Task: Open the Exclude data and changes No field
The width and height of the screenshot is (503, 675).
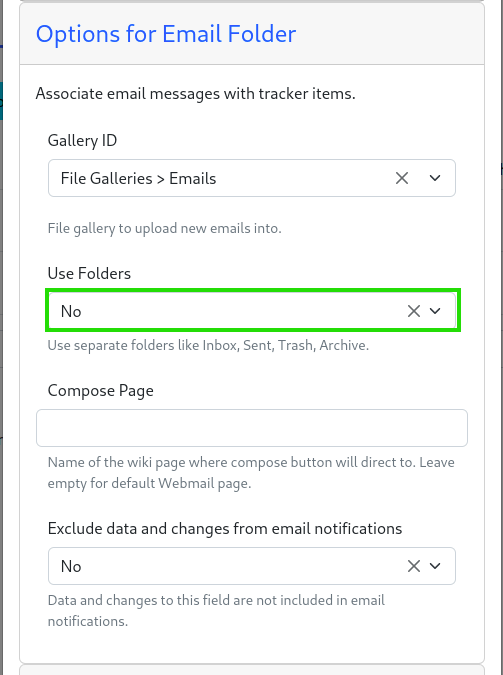Action: coord(252,566)
